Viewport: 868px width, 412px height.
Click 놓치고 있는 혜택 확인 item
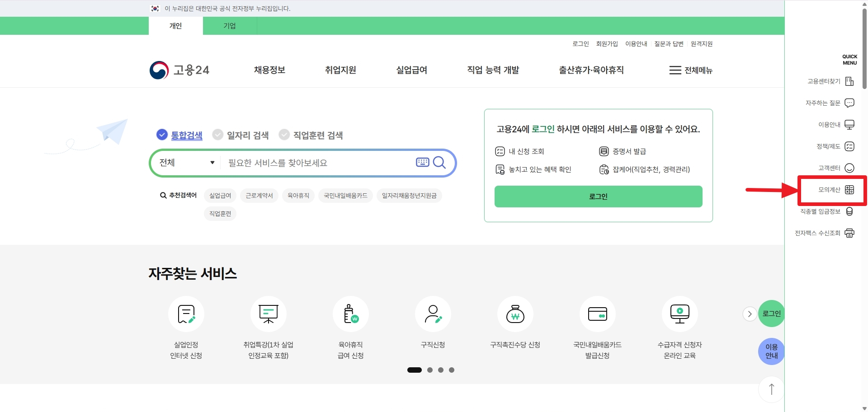point(533,169)
